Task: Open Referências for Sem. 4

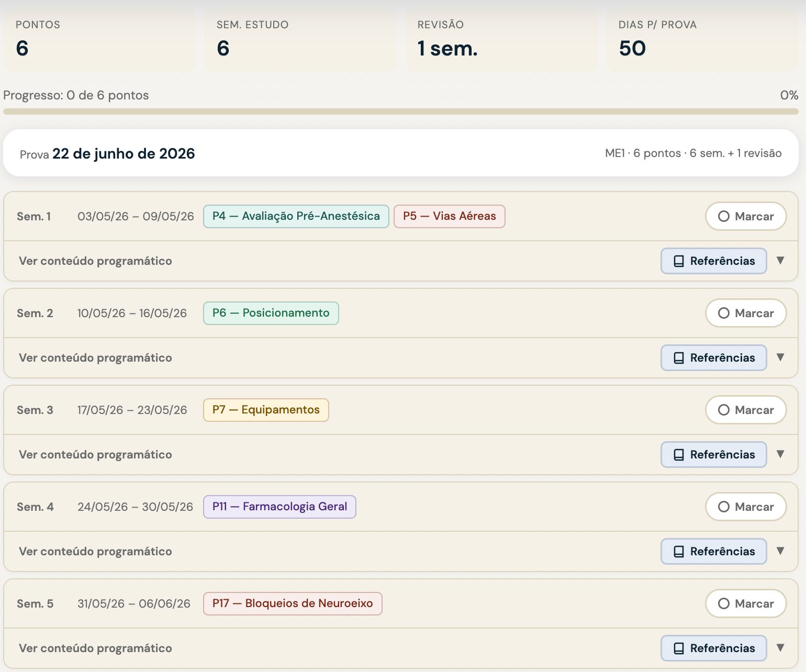Action: [x=714, y=551]
